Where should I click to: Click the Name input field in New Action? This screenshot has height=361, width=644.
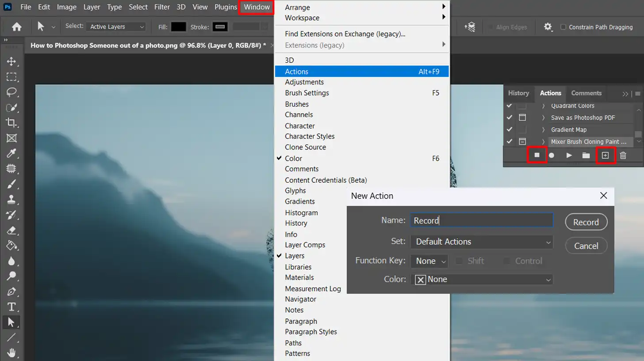(x=482, y=220)
